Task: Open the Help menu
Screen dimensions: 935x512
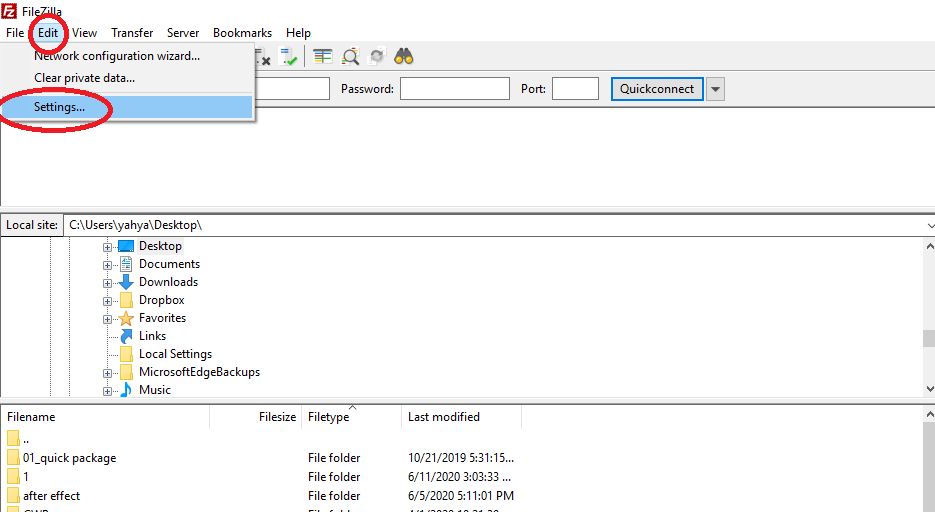Action: tap(298, 33)
